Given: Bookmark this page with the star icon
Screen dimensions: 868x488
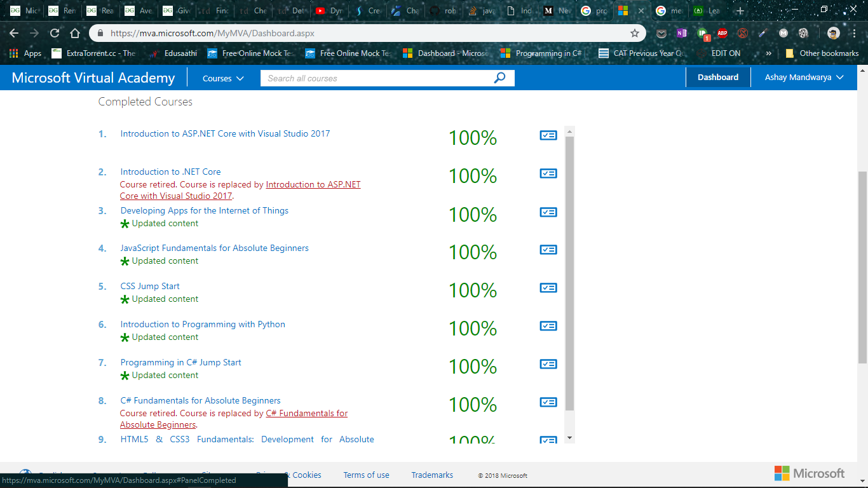Looking at the screenshot, I should pos(635,33).
